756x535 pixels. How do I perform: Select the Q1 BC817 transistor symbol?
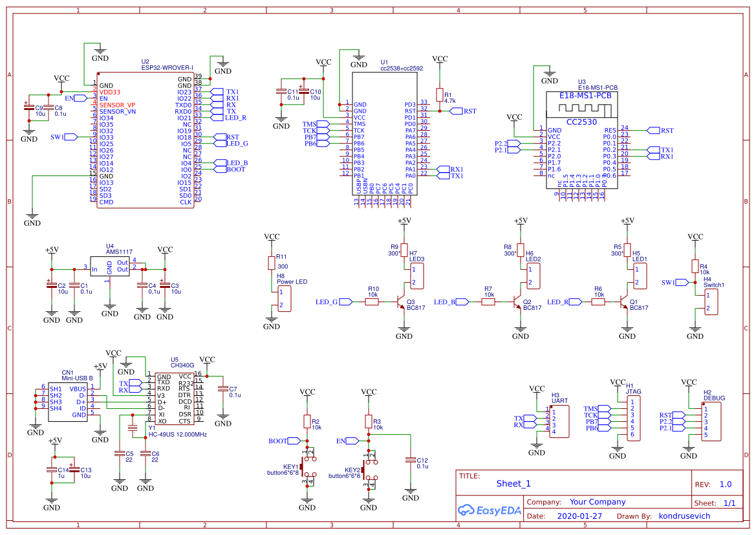pyautogui.click(x=623, y=303)
